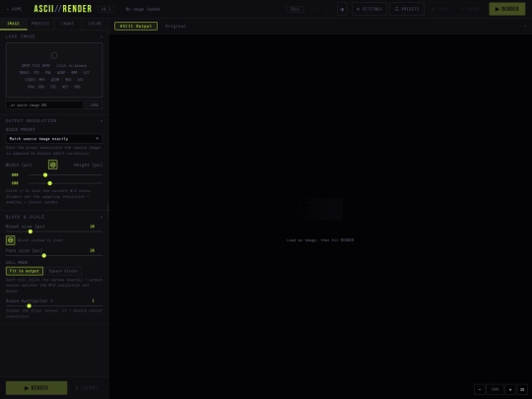The image size is (532, 399).
Task: Collapse the Output Resolution section
Action: [x=101, y=121]
